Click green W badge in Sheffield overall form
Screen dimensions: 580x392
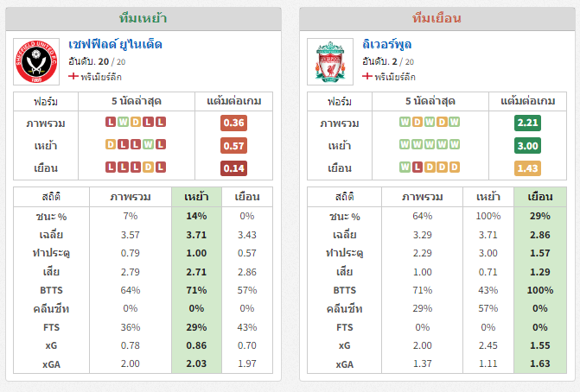pyautogui.click(x=123, y=122)
